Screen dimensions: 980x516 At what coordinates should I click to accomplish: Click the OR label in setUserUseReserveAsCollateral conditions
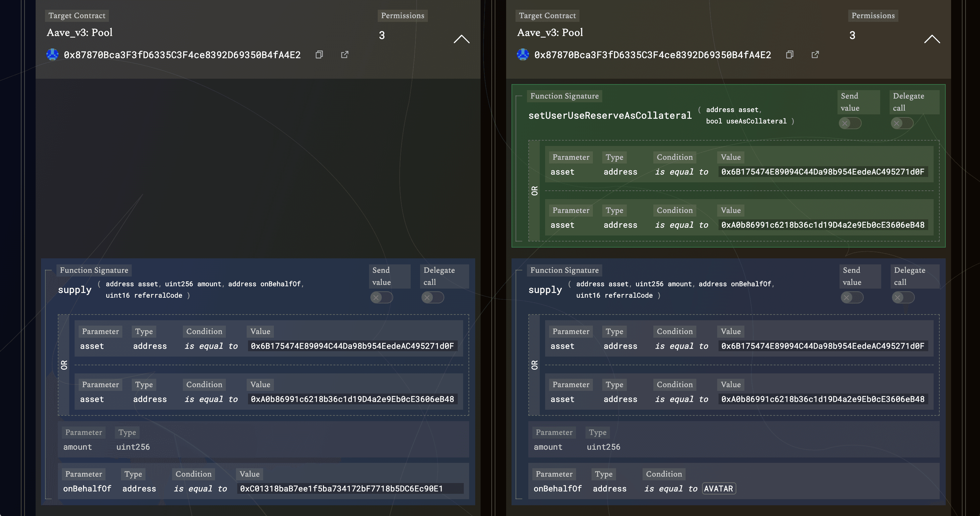[534, 191]
